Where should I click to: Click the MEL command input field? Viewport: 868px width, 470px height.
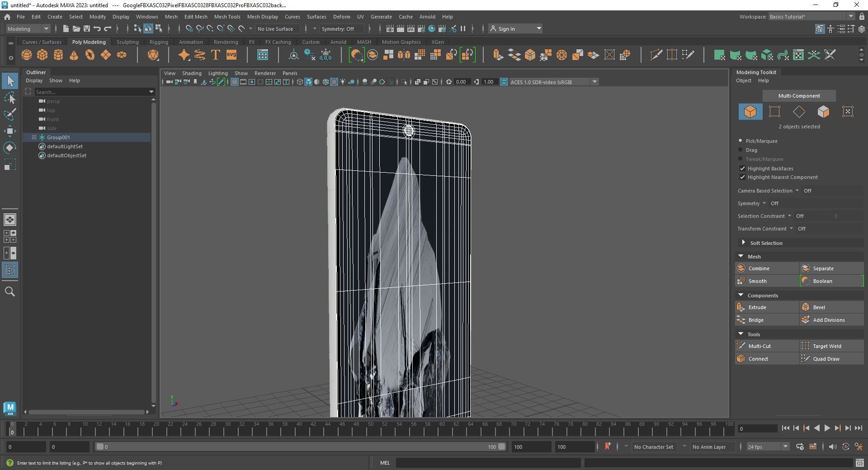click(488, 463)
